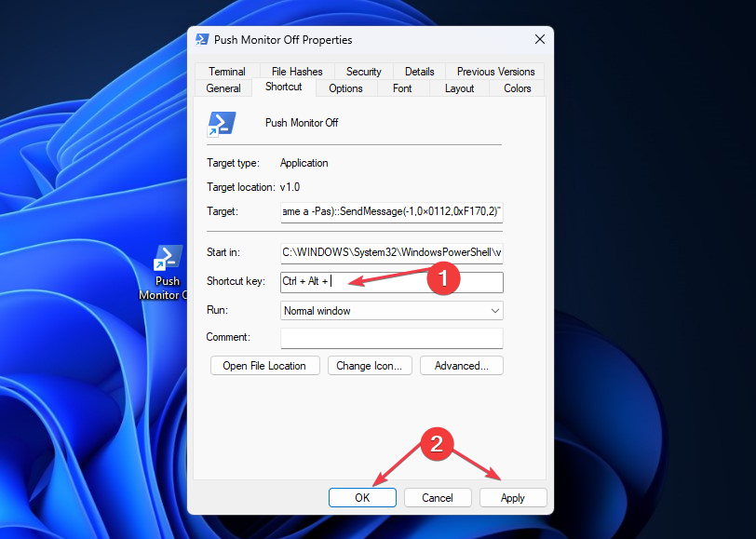
Task: Switch to the Font tab
Action: click(402, 88)
